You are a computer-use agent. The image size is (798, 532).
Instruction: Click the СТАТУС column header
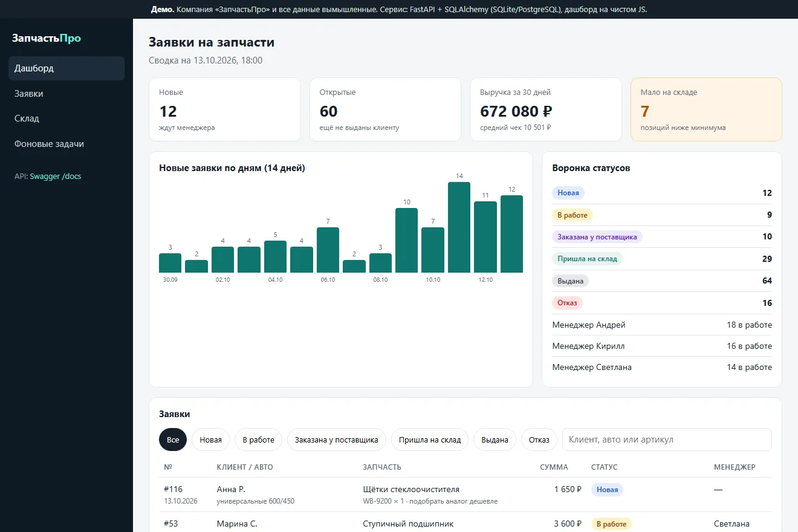point(605,467)
